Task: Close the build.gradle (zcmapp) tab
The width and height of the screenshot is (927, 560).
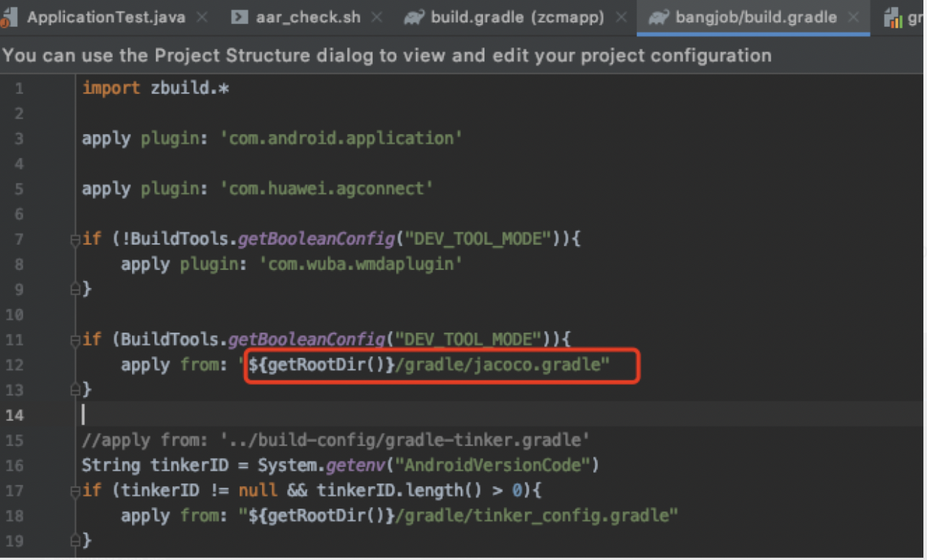Action: (x=620, y=17)
